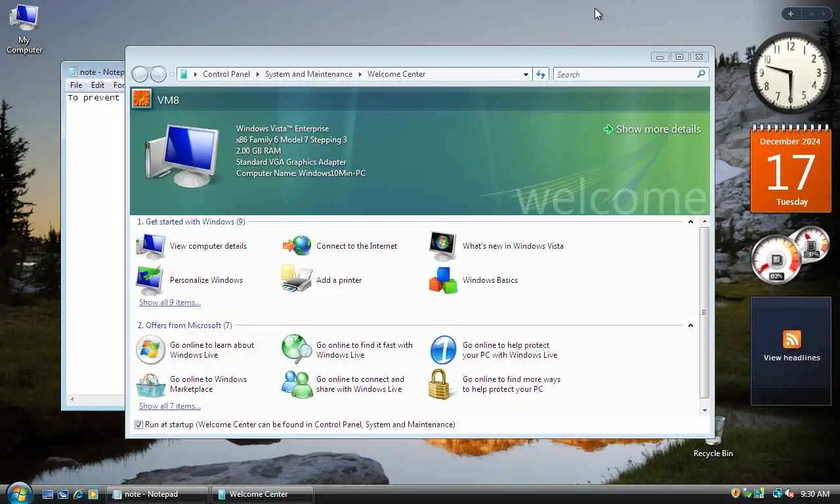
Task: Click the Back navigation arrow
Action: (140, 74)
